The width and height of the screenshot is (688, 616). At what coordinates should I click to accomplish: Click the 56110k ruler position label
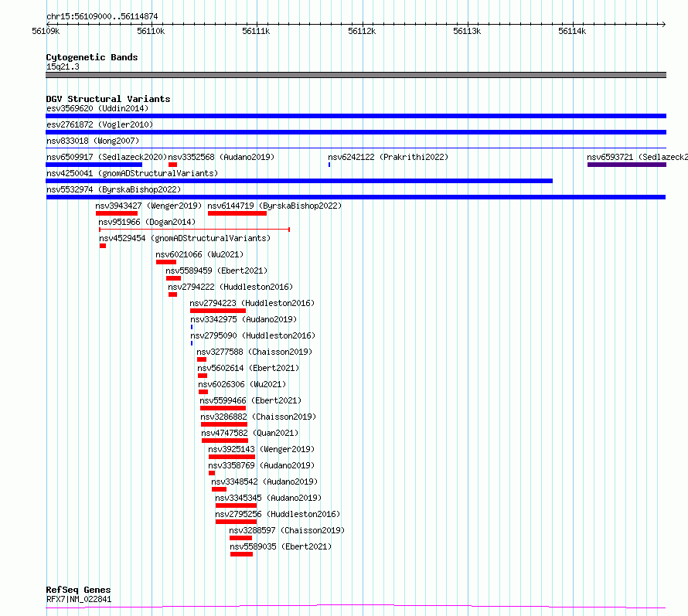pos(151,31)
